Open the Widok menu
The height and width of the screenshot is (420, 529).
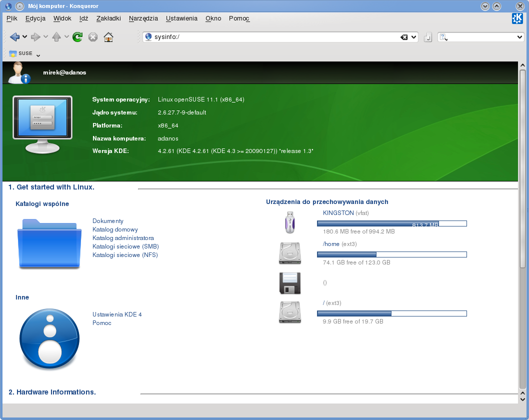(62, 18)
